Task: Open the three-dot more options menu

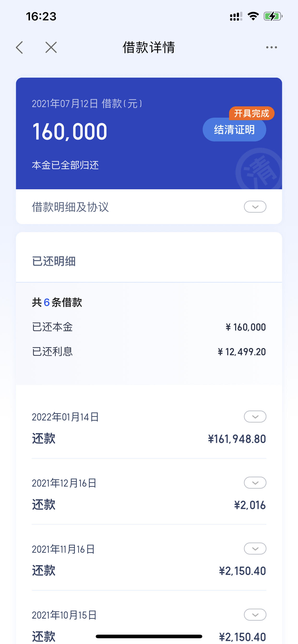Action: 271,47
